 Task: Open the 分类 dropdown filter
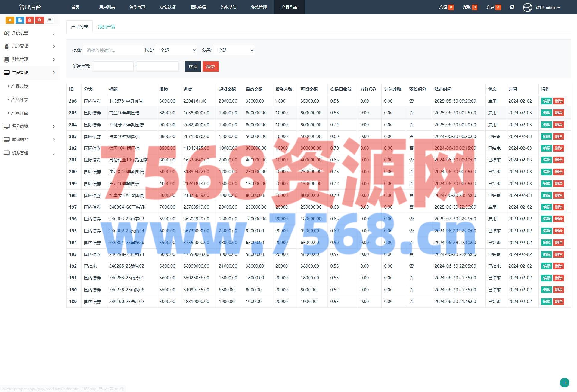tap(234, 50)
